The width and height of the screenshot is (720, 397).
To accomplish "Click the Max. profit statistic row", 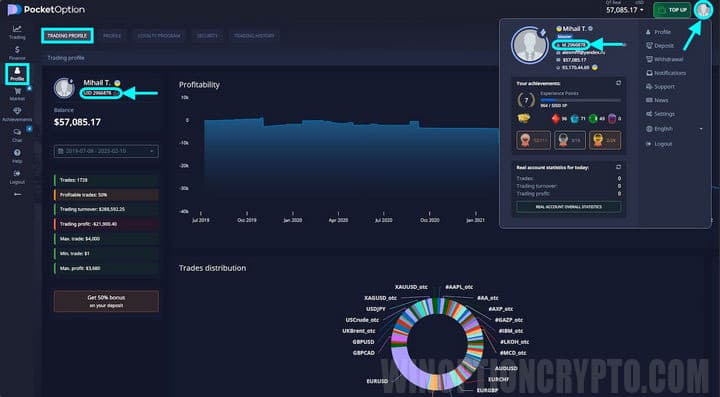I will pyautogui.click(x=106, y=268).
